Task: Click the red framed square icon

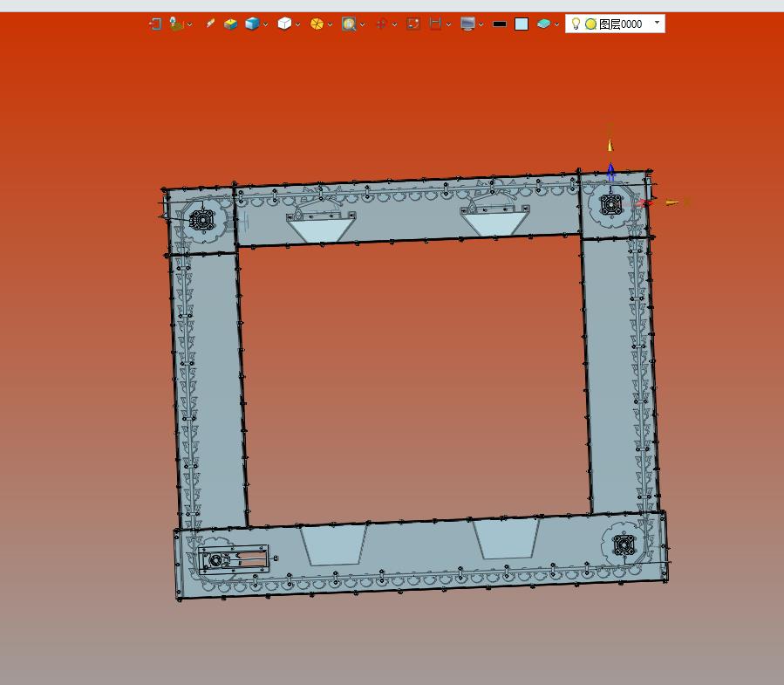Action: 413,24
